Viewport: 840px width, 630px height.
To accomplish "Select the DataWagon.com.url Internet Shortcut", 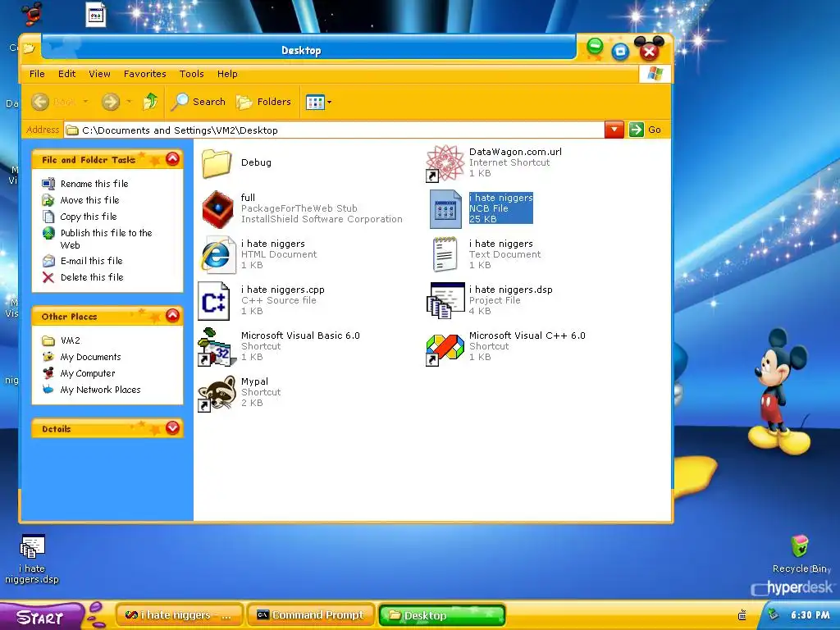I will 445,163.
